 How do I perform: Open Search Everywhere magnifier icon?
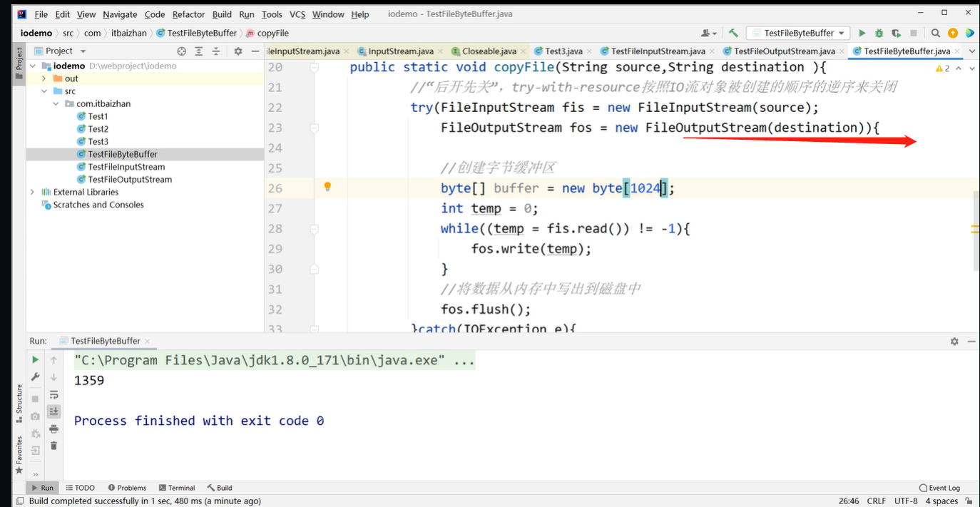coord(936,33)
